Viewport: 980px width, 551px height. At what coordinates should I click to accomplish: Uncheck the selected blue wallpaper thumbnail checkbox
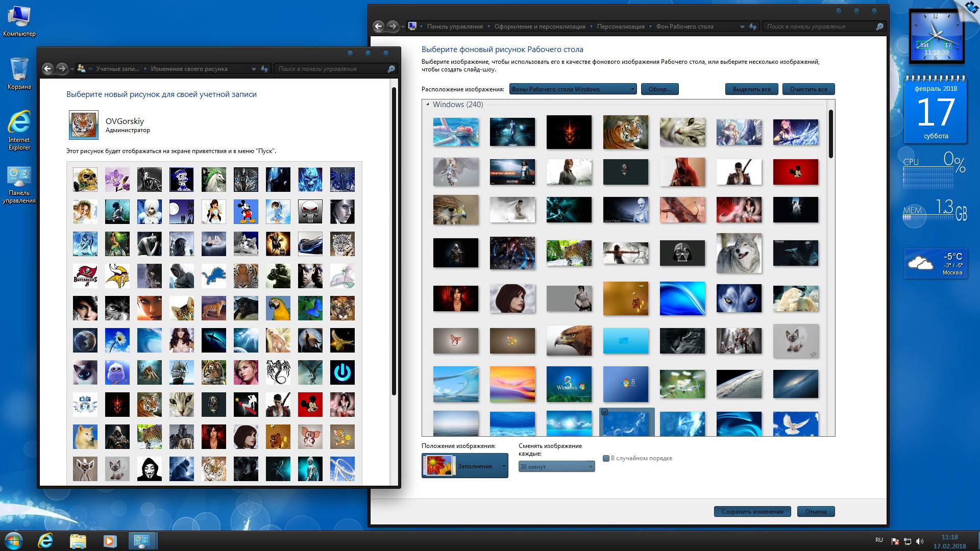pos(605,412)
